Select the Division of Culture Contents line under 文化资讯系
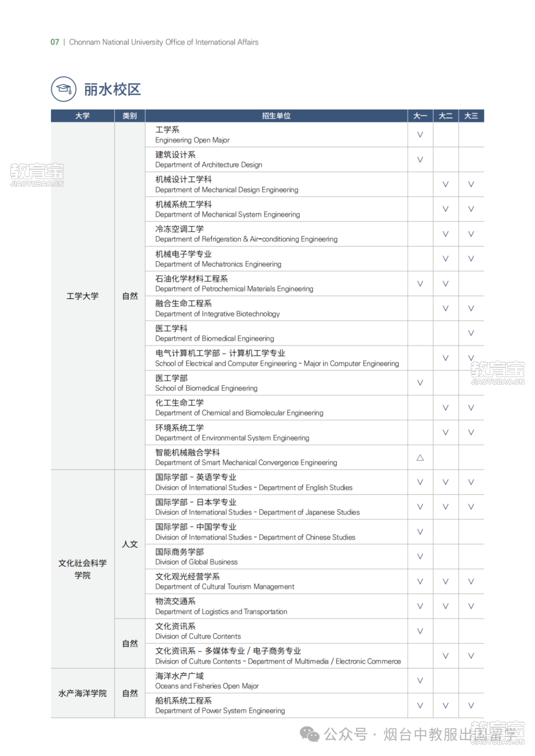 coord(198,637)
